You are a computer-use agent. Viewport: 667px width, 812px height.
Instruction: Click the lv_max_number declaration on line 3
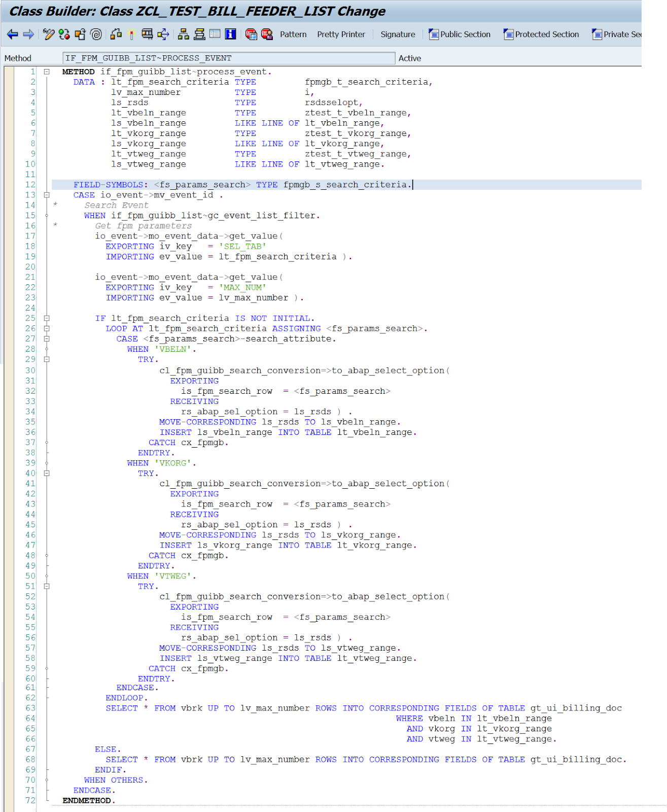click(x=146, y=92)
